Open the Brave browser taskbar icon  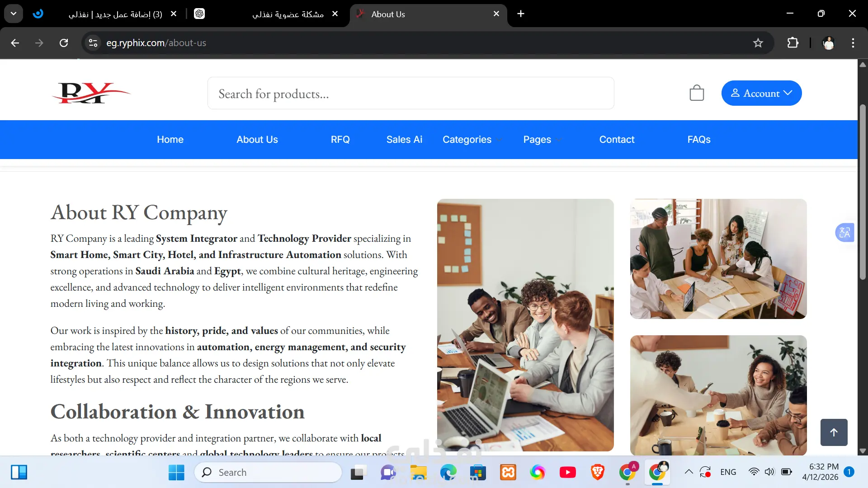(x=598, y=472)
